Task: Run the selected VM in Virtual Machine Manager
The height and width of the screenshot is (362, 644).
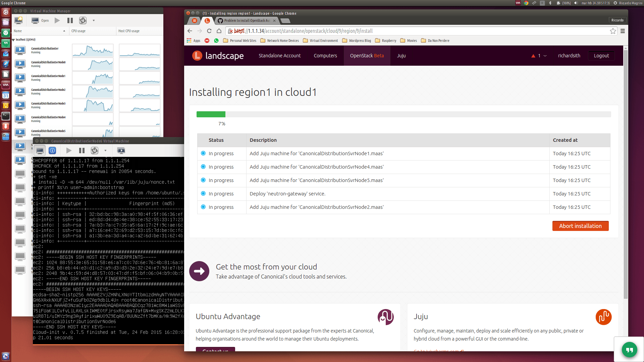Action: [x=57, y=20]
